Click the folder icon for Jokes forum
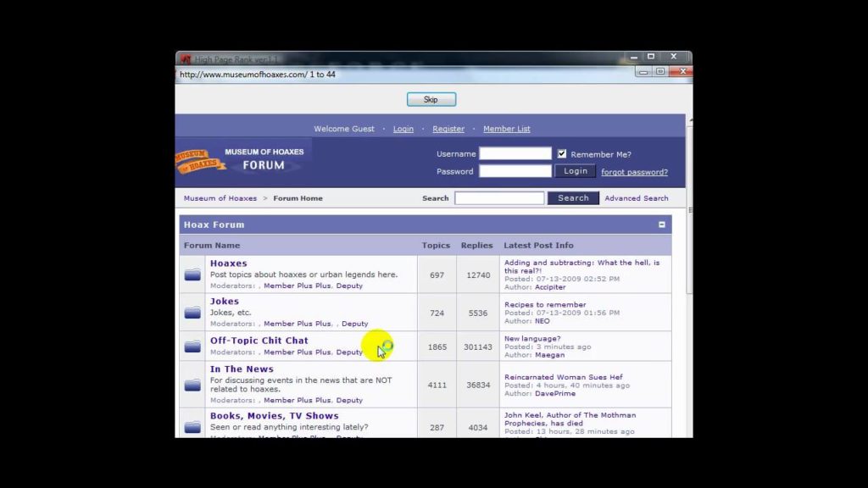Viewport: 868px width, 488px height. pos(192,313)
